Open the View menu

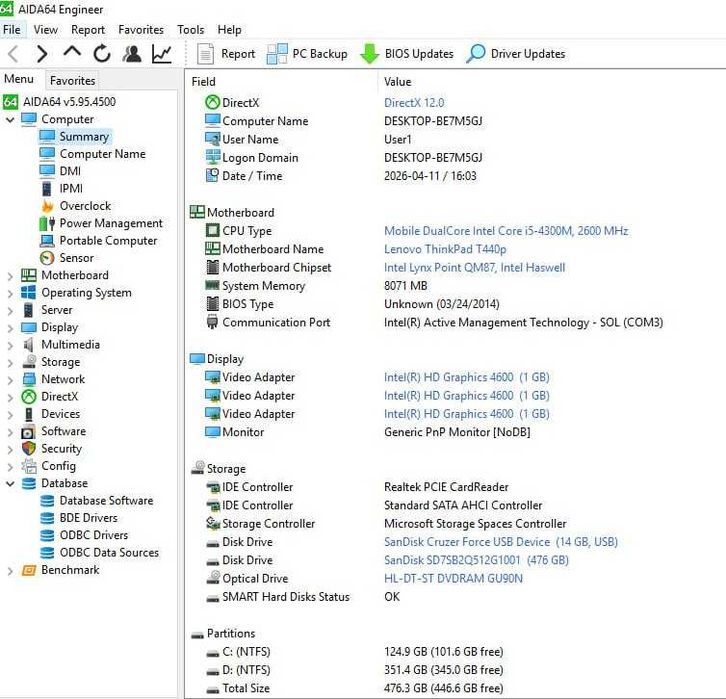click(45, 30)
